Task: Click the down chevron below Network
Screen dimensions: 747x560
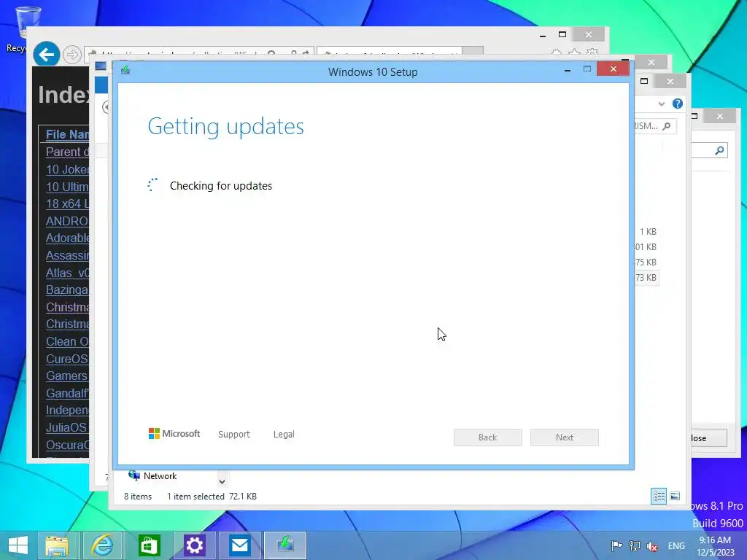Action: (x=222, y=481)
